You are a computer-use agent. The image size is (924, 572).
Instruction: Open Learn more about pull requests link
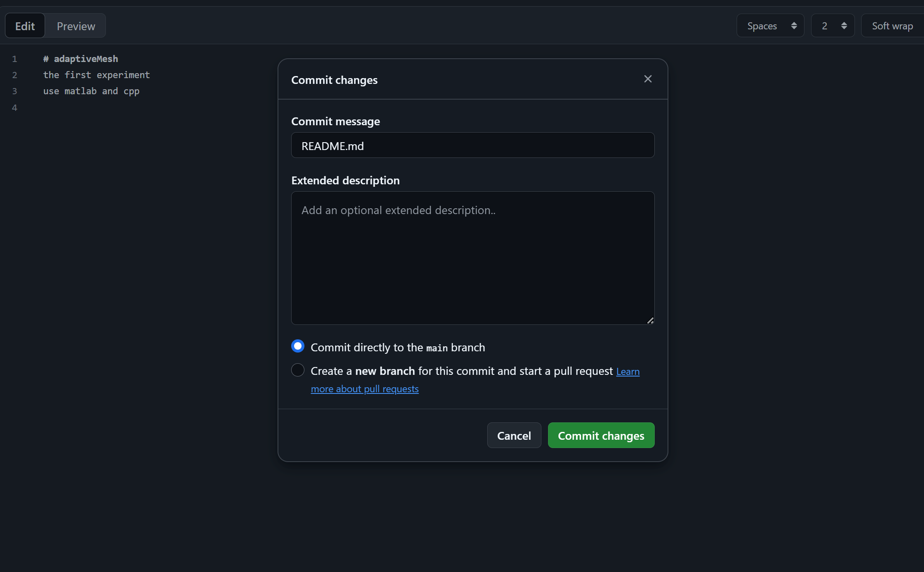[364, 389]
